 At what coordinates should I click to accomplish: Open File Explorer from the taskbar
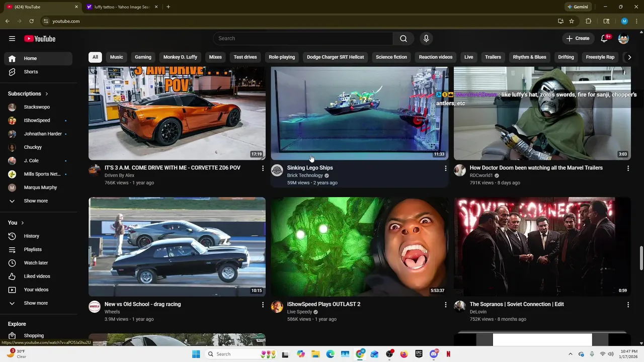point(315,354)
